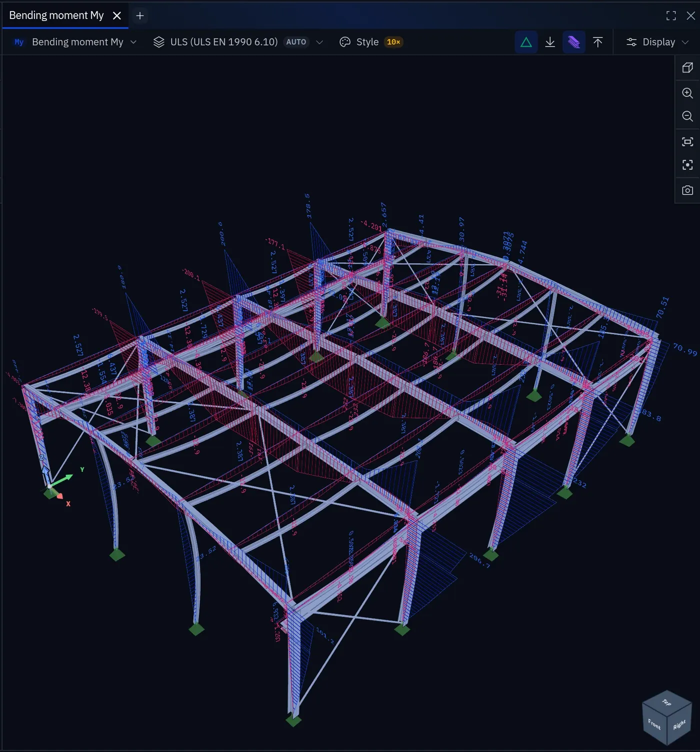Toggle the green triangle button in toolbar
Image resolution: width=700 pixels, height=752 pixels.
[x=526, y=42]
